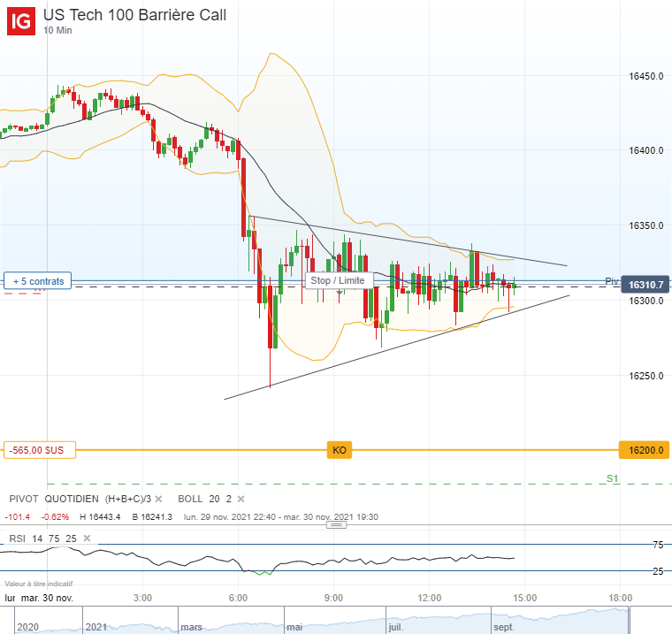Select the mai marker in the timeline navigator
Screen dimensions: 672x634
(x=294, y=627)
